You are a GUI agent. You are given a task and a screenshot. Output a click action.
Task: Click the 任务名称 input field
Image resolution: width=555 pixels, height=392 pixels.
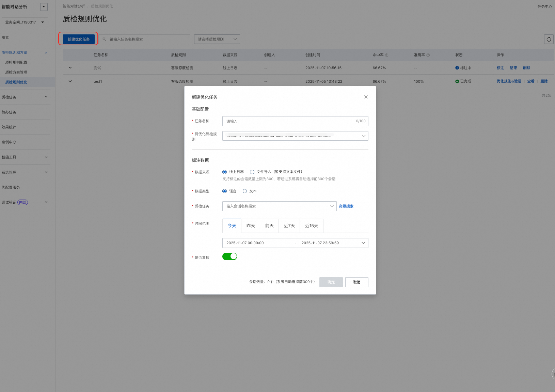click(x=295, y=121)
